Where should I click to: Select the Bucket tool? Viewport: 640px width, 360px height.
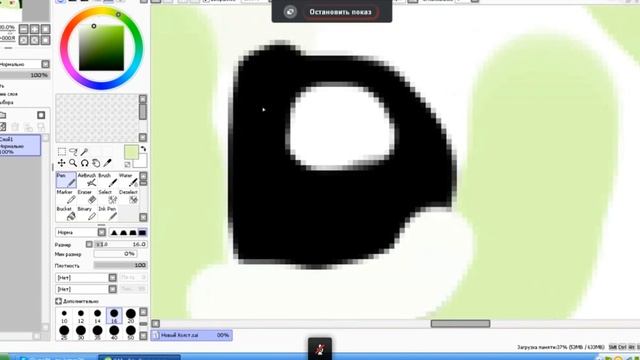coord(66,213)
